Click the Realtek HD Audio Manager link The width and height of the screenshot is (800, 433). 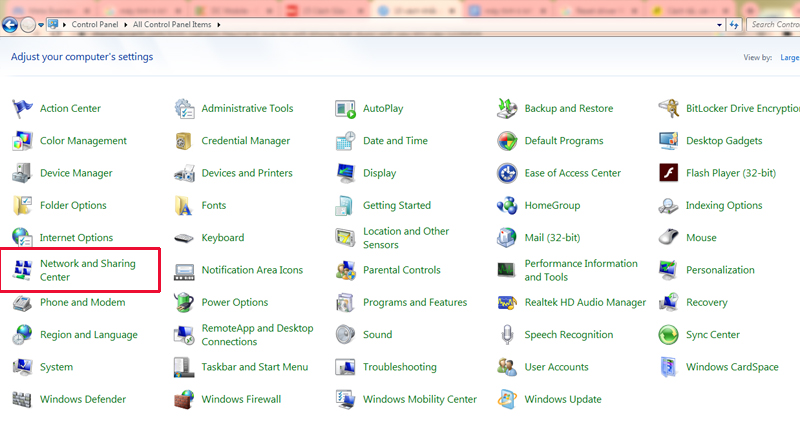pyautogui.click(x=585, y=302)
